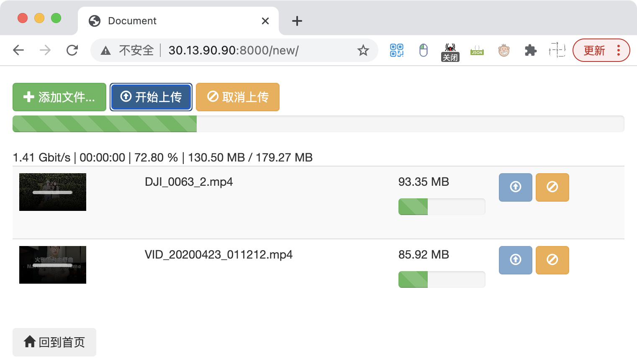Open the JSON extension icon

pyautogui.click(x=477, y=51)
